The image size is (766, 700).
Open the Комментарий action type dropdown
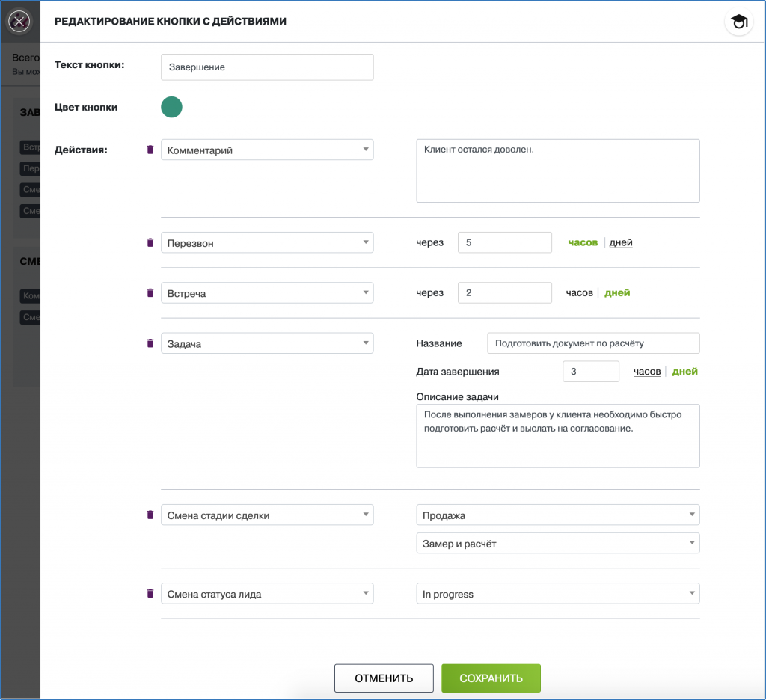tap(267, 150)
